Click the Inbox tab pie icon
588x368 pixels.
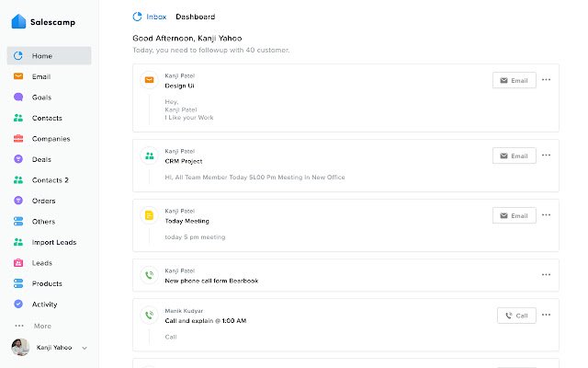[x=137, y=17]
